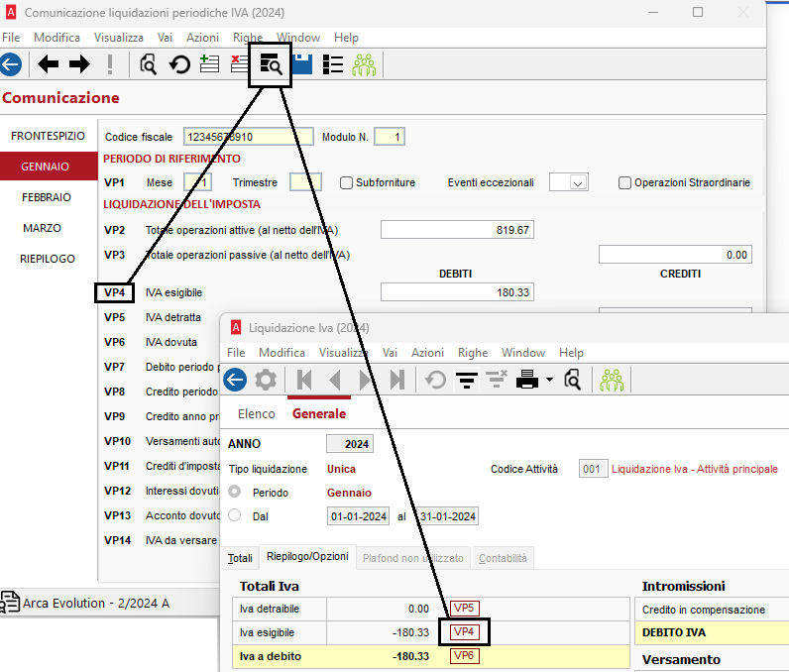The height and width of the screenshot is (672, 789).
Task: Click the ANNO 2024 field
Action: [x=350, y=444]
